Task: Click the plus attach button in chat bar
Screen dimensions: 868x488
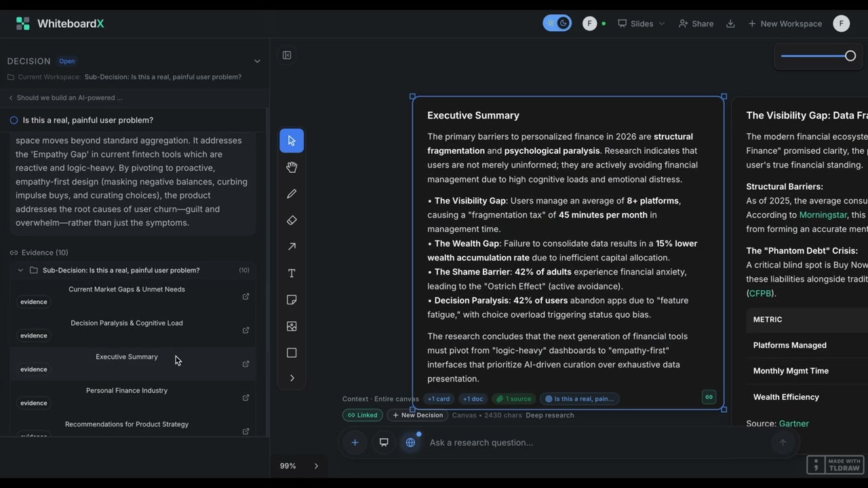Action: click(355, 443)
